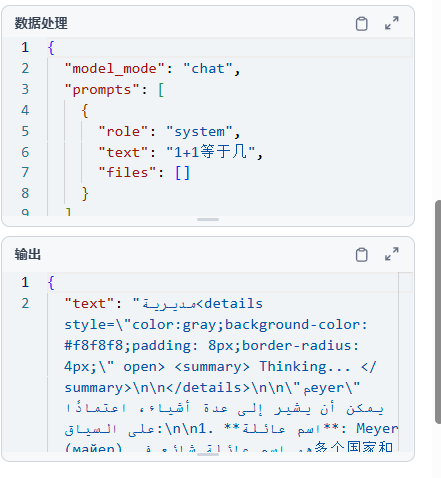Click the "text" key in 输出 panel
The height and width of the screenshot is (478, 441).
click(89, 304)
